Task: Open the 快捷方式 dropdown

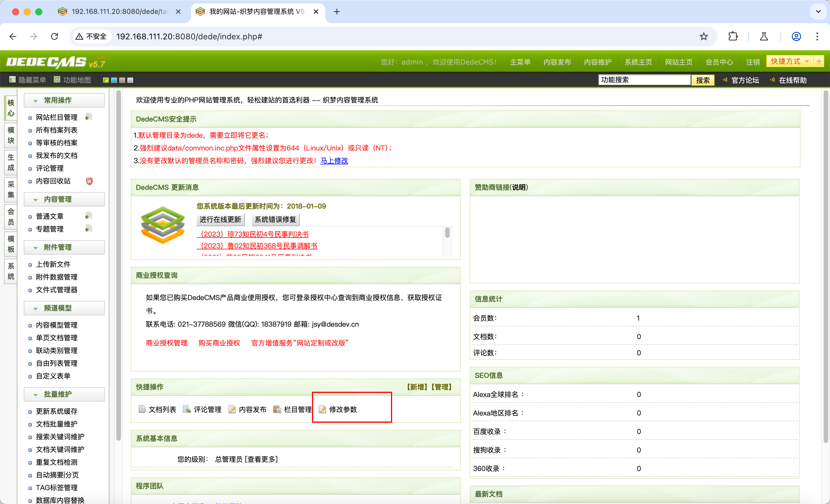Action: coord(789,61)
